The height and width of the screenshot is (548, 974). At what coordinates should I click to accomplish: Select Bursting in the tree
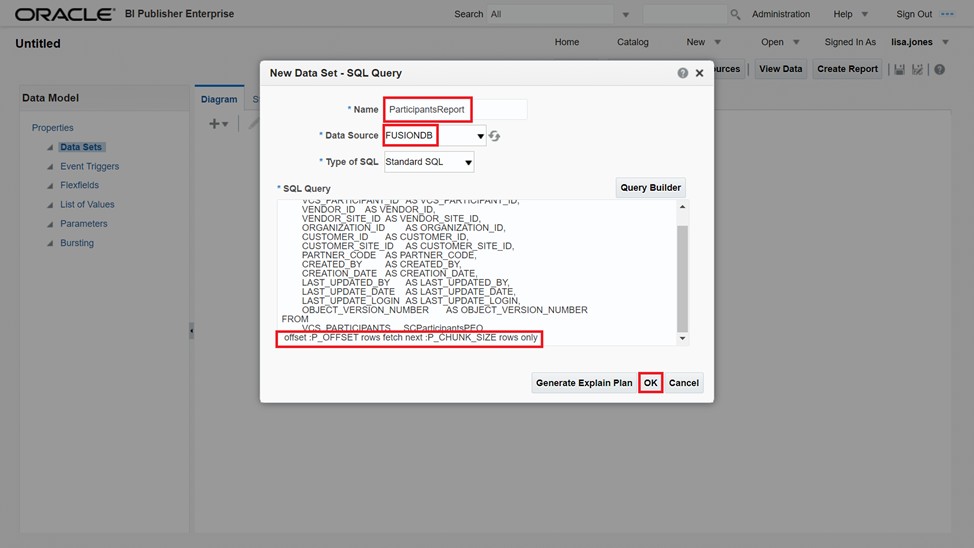click(77, 243)
